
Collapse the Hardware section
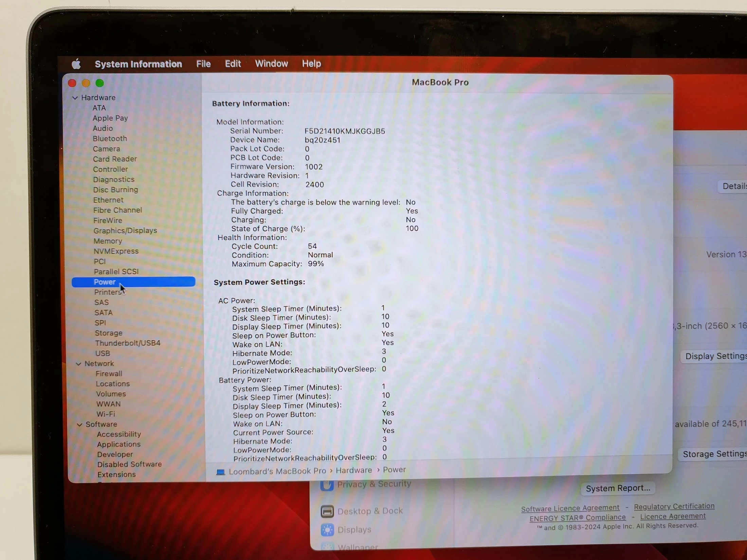(x=75, y=98)
